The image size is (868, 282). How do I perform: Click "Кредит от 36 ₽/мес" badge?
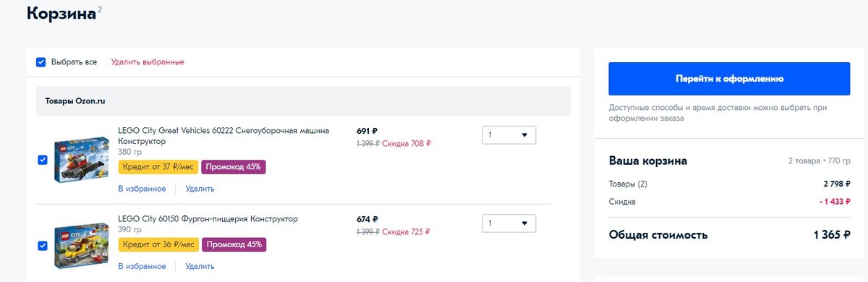coord(158,245)
